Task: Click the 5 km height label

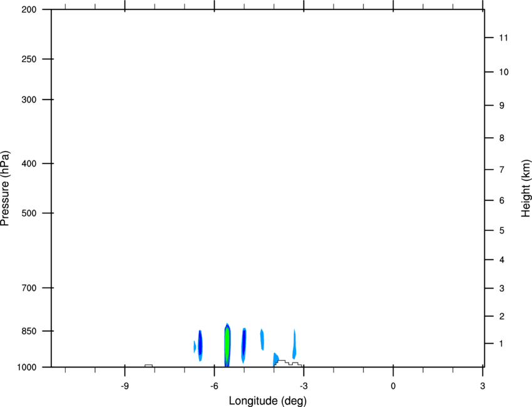Action: [x=502, y=230]
